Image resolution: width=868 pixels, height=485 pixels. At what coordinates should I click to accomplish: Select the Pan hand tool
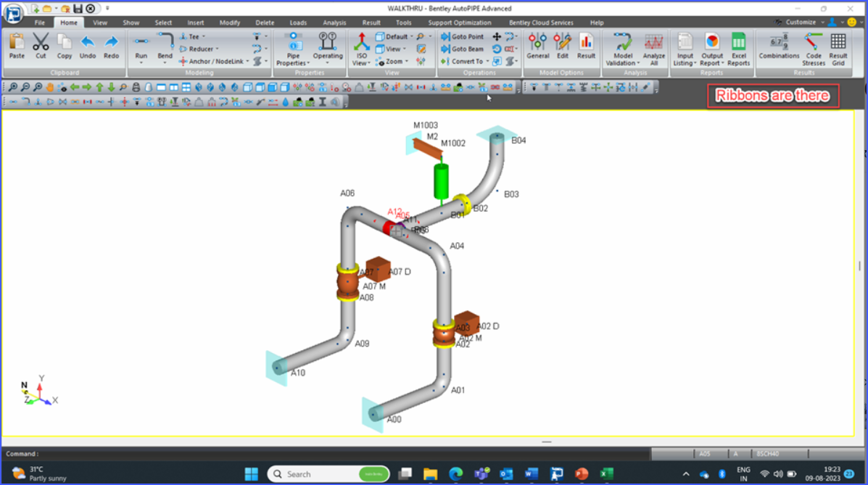[50, 88]
